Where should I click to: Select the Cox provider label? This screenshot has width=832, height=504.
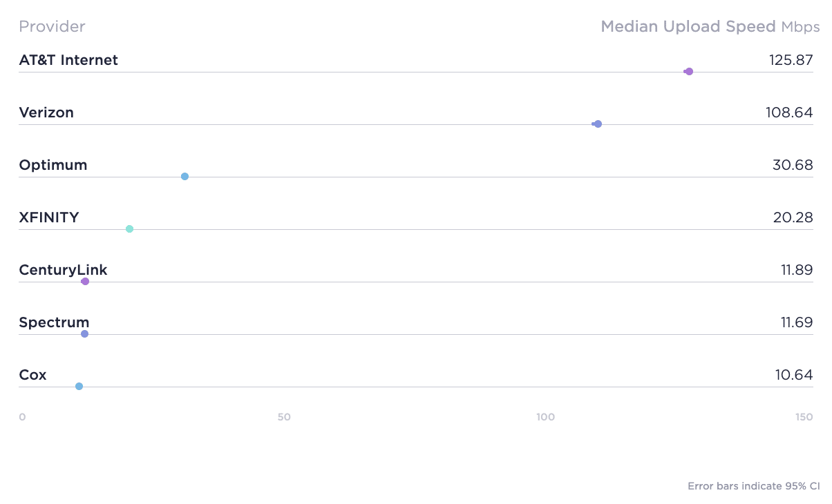(32, 375)
